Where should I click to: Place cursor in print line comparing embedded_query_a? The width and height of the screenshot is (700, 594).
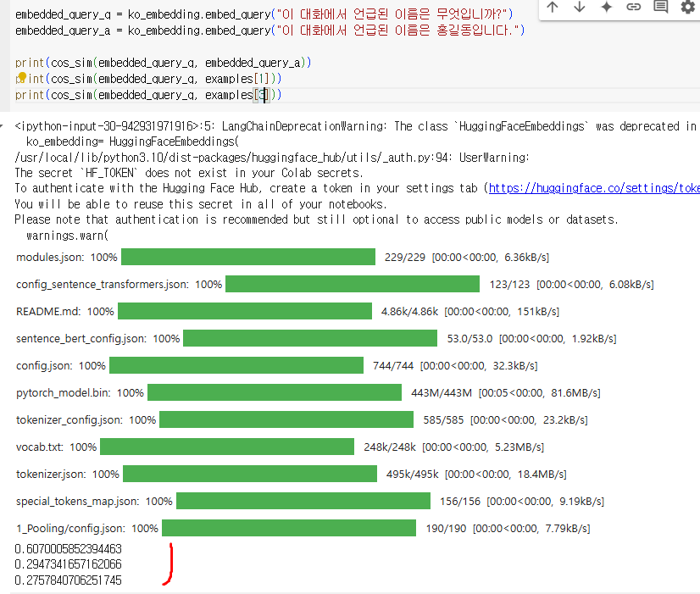click(163, 63)
